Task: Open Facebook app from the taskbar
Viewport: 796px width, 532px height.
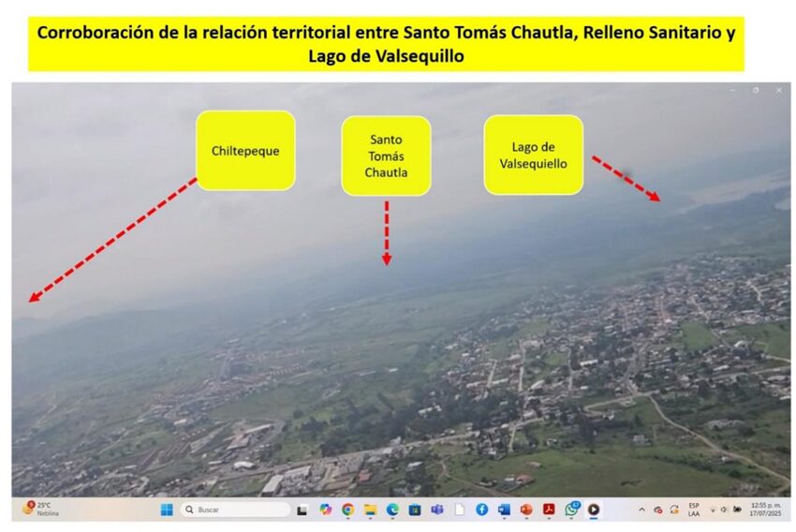Action: click(481, 510)
